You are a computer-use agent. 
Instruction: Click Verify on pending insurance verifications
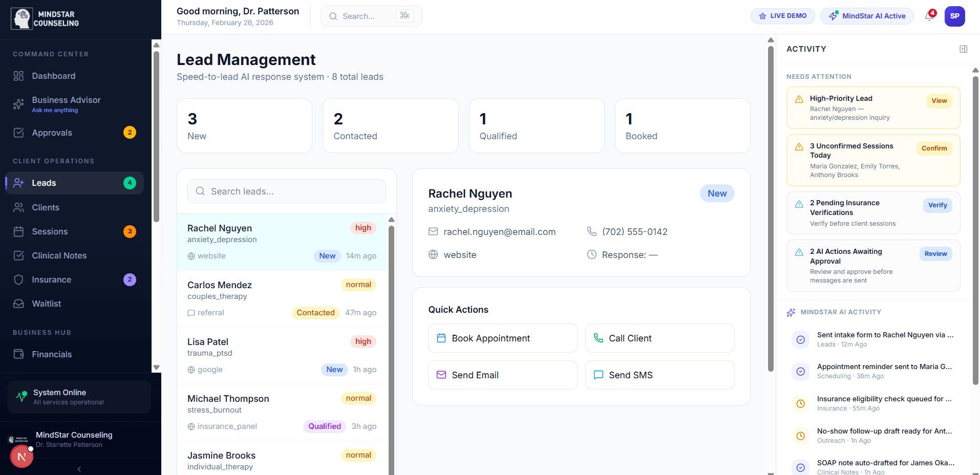[937, 205]
